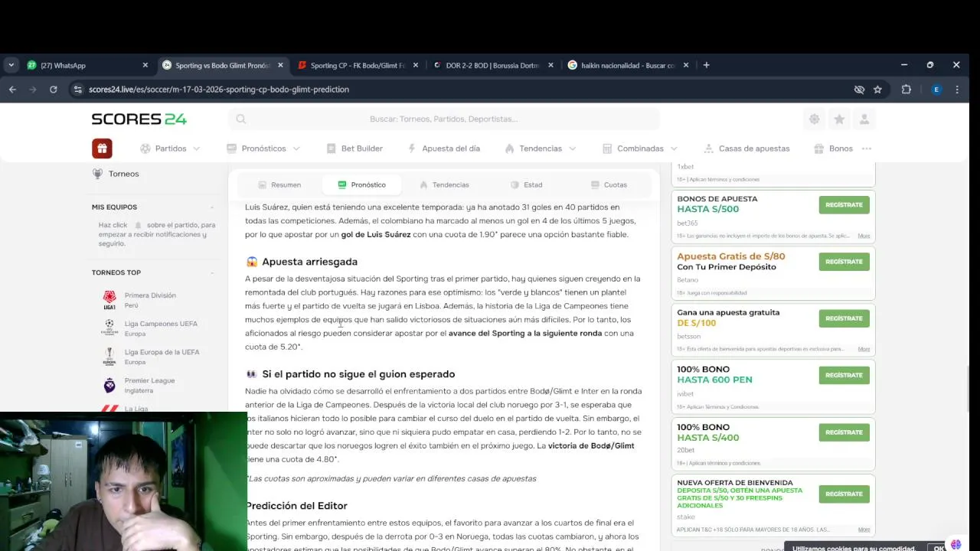
Task: Open Chrome profile avatar E
Action: (936, 90)
